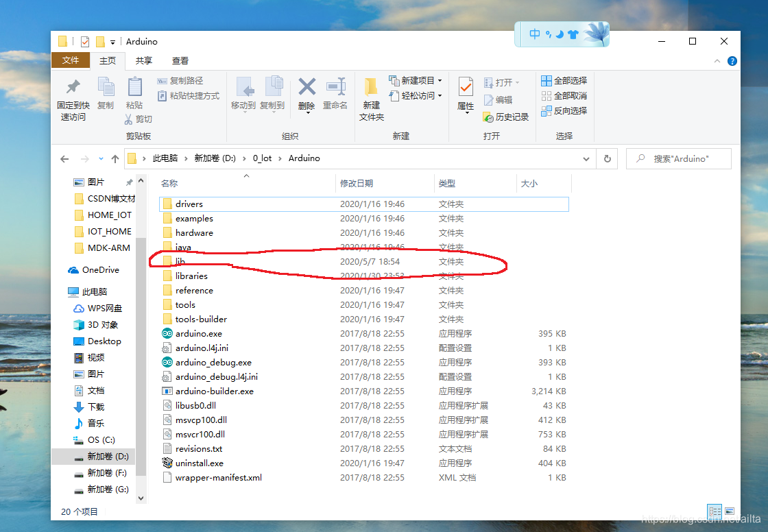Open the File tab
Viewport: 768px width, 532px height.
[71, 60]
